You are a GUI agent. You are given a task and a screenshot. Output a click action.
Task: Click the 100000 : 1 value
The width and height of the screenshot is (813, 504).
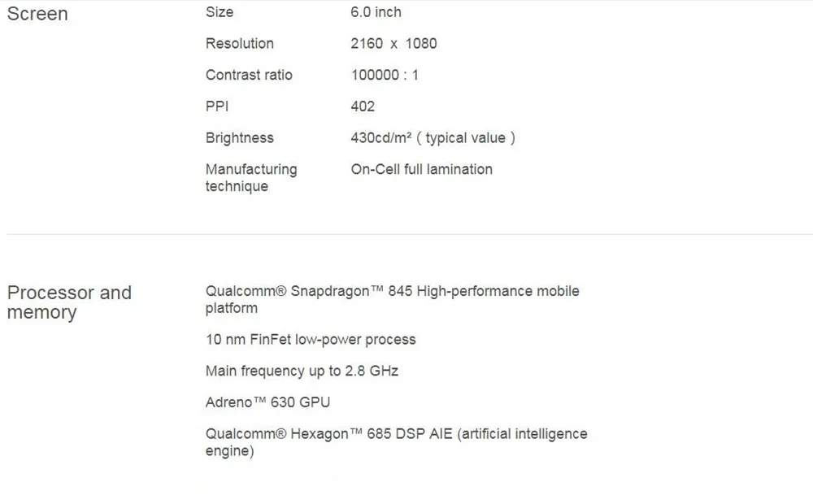click(x=385, y=75)
